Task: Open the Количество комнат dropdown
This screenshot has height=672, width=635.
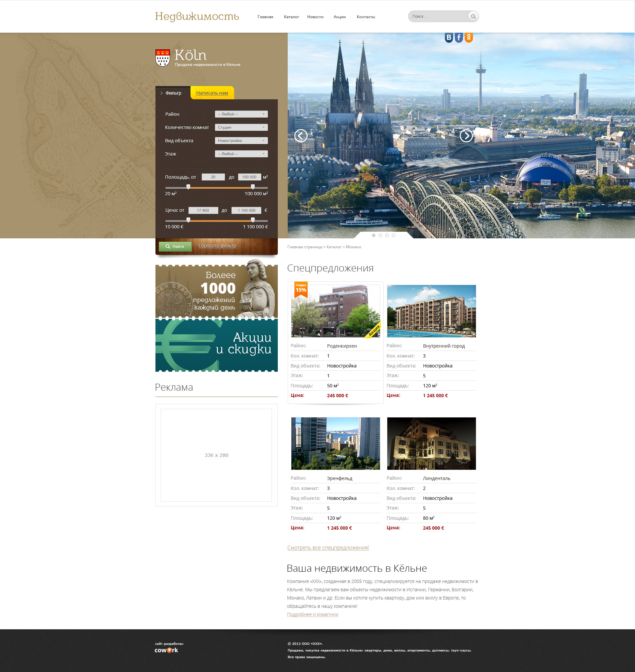Action: [241, 127]
